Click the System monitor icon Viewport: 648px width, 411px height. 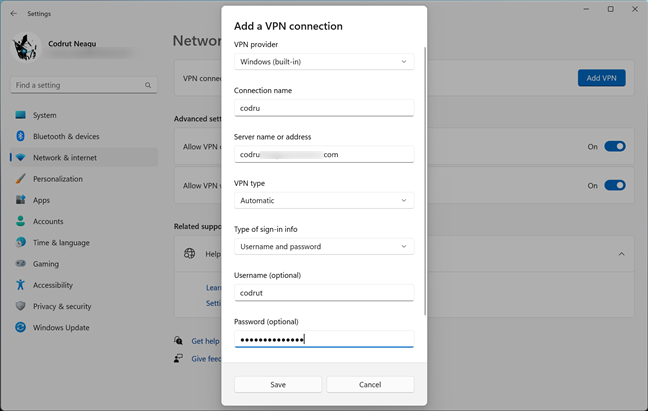click(x=20, y=115)
